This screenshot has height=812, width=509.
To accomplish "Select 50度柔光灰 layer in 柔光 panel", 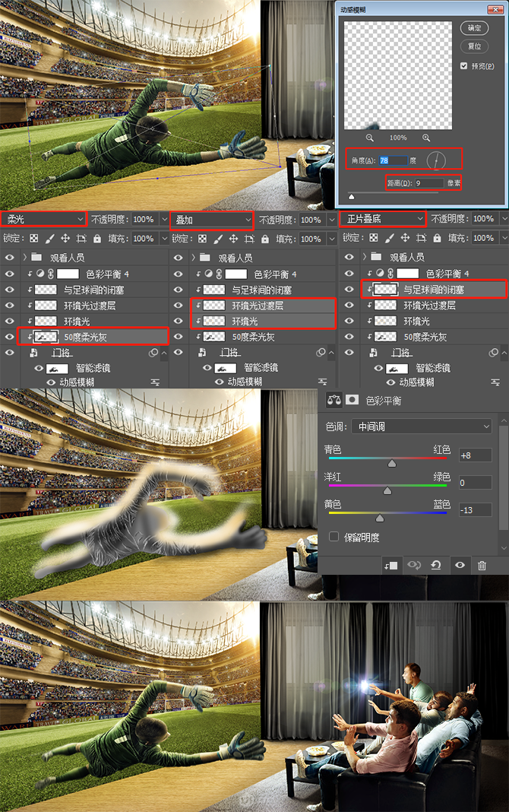I will [93, 337].
